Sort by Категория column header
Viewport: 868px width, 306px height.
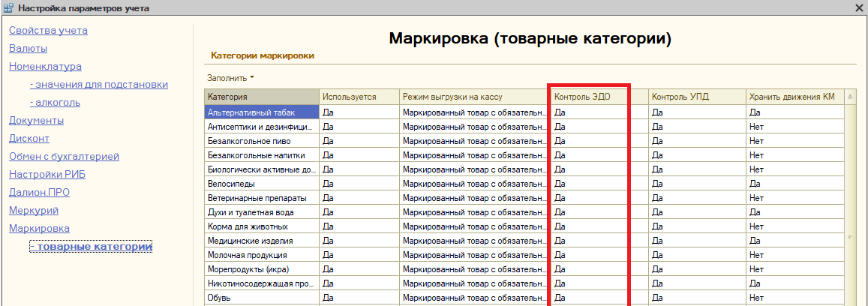(261, 97)
